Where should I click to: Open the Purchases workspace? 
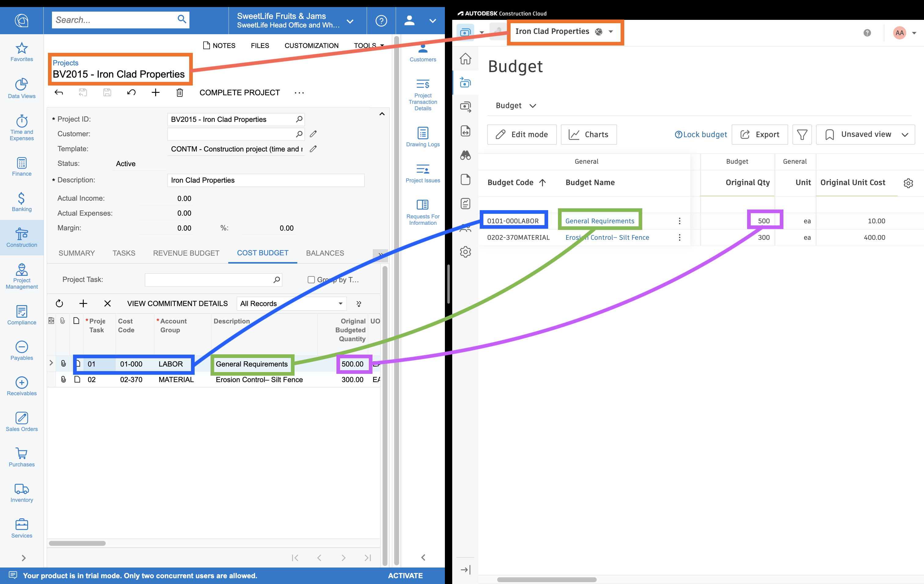(21, 457)
